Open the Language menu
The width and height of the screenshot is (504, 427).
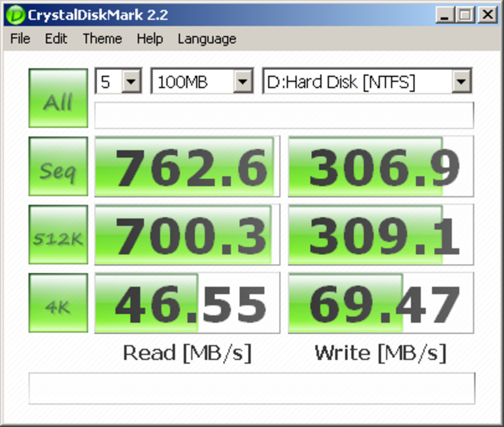(206, 39)
